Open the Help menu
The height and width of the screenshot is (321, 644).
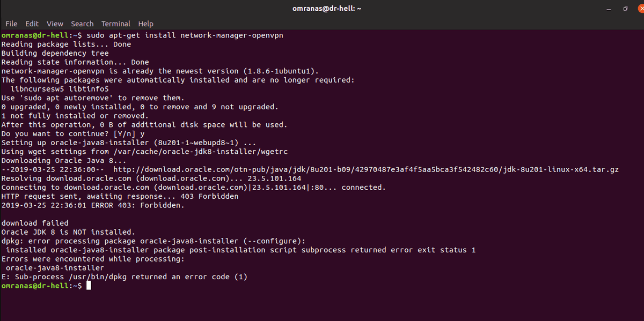145,24
